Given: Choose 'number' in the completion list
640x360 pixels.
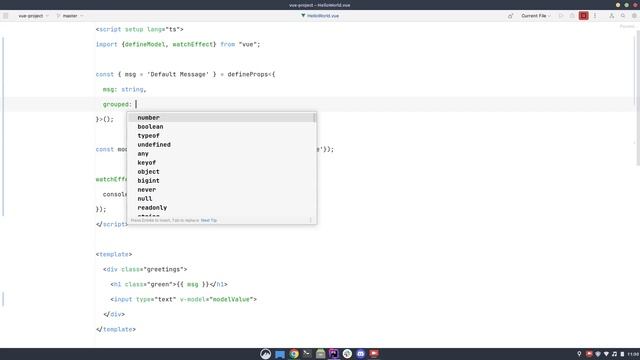Looking at the screenshot, I should coord(221,118).
